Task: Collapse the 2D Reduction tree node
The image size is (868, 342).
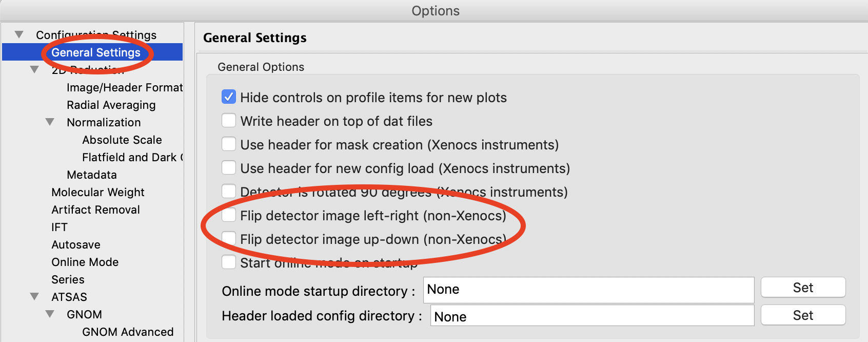Action: tap(34, 70)
